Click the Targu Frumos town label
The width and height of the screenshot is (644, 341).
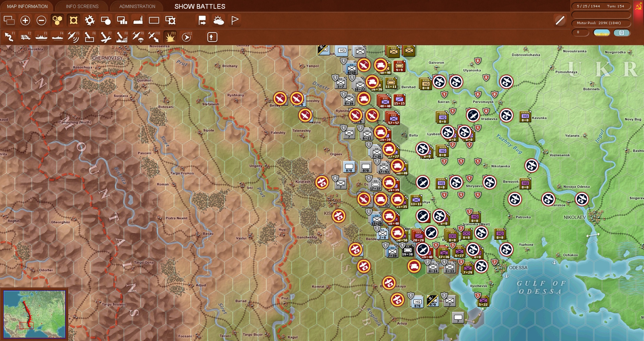pyautogui.click(x=182, y=173)
